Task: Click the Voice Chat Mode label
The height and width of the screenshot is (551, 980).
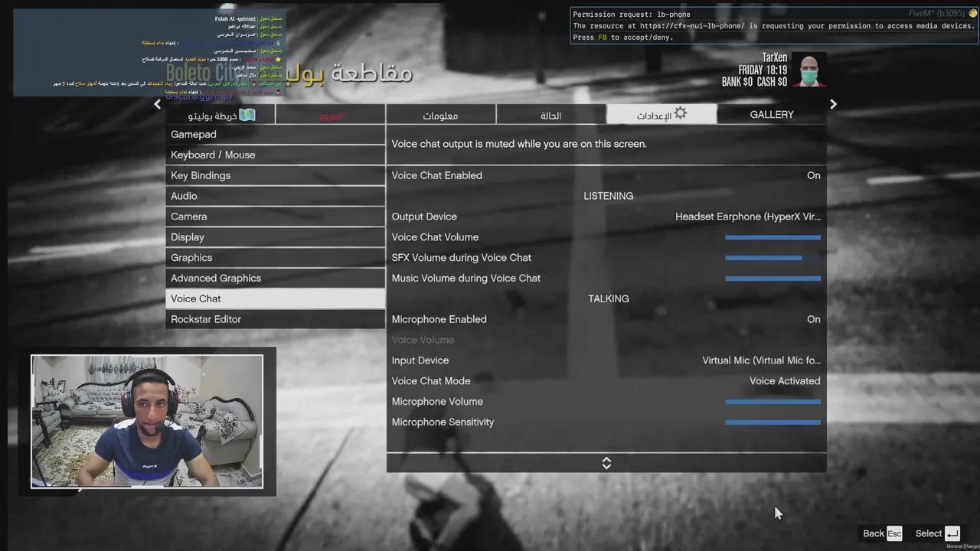Action: [431, 381]
